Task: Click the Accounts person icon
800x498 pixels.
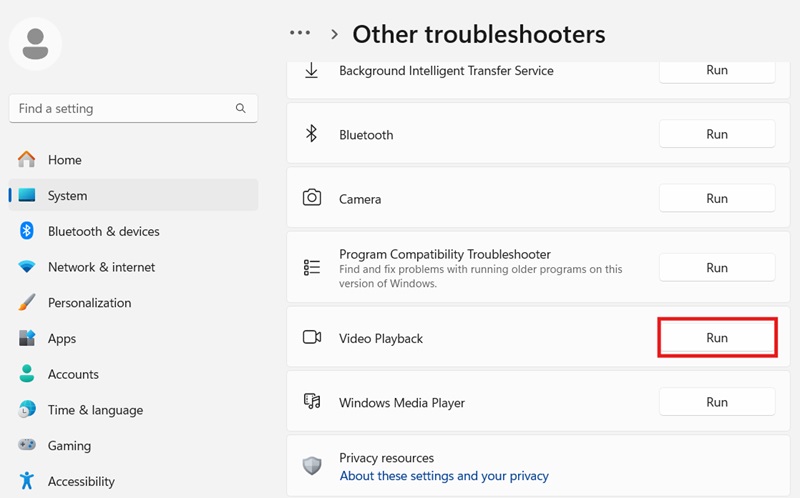Action: coord(27,374)
